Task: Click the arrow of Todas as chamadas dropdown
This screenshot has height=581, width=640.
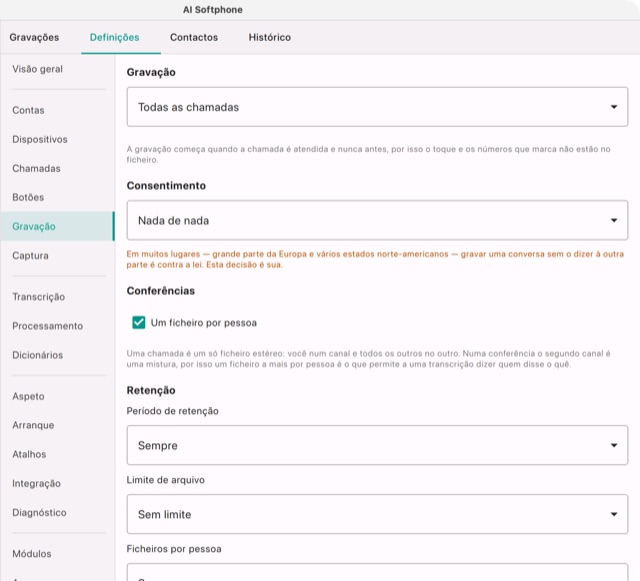Action: pos(614,107)
